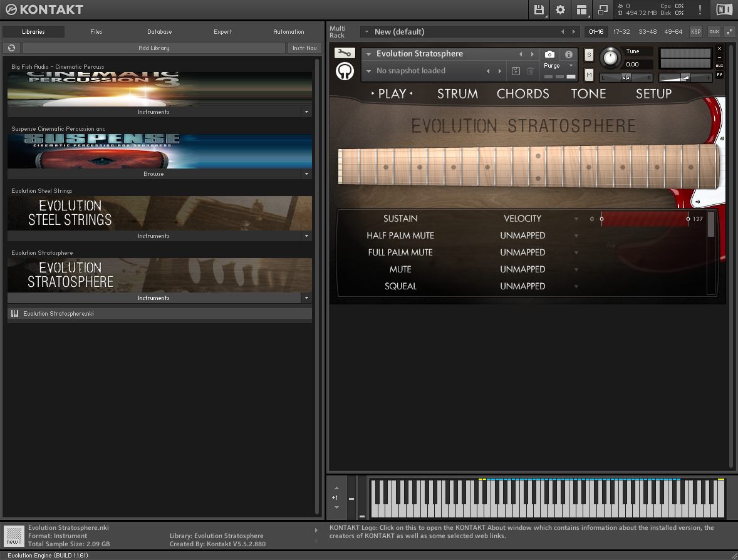Open the Evolution Stratosphere library dropdown arrow

click(x=306, y=298)
